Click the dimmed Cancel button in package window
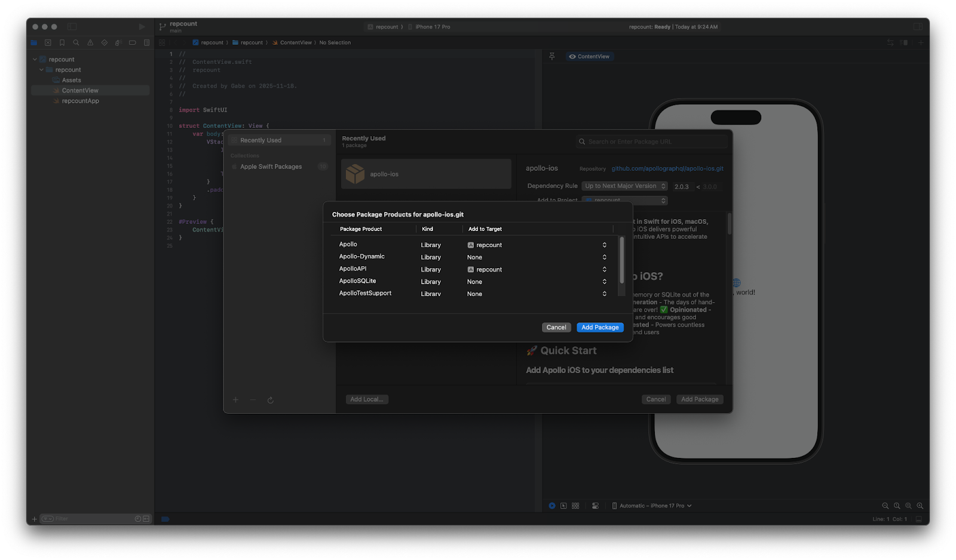This screenshot has height=560, width=956. 656,399
